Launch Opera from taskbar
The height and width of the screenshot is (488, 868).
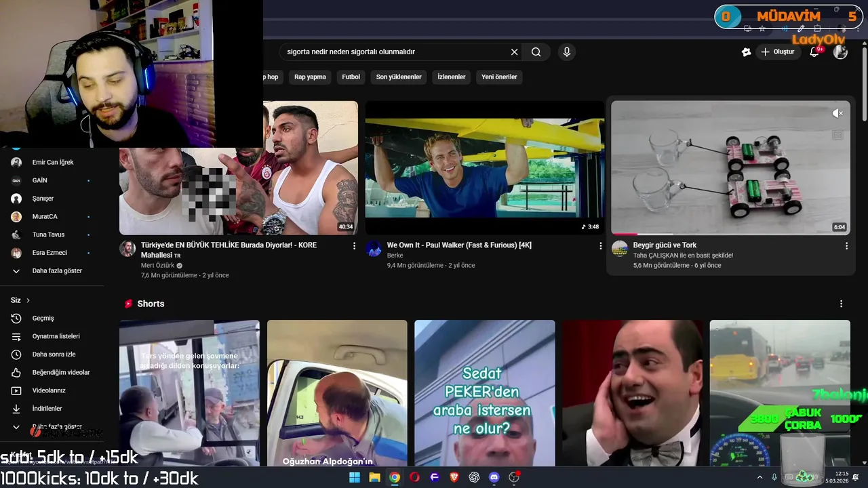point(414,477)
